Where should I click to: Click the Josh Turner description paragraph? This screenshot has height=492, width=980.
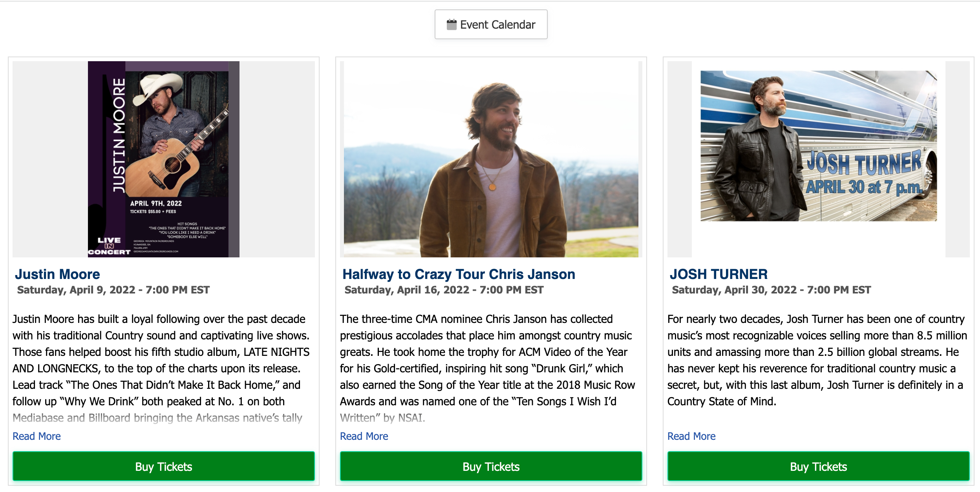pyautogui.click(x=816, y=360)
